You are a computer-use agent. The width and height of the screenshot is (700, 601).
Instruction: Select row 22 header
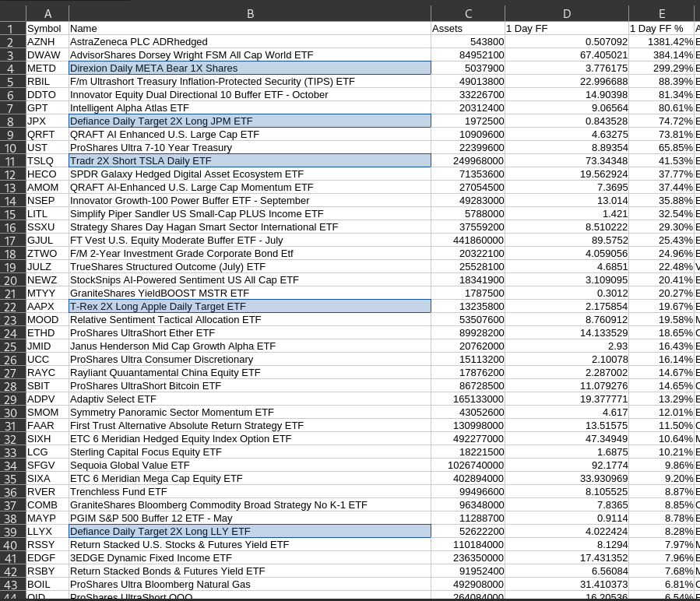[x=13, y=307]
